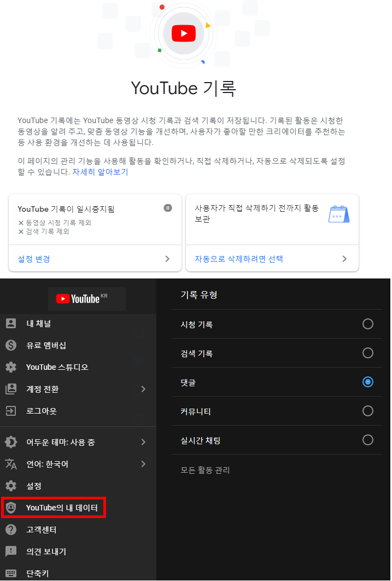The height and width of the screenshot is (581, 392).
Task: Expand the 설정 변경 chevron arrow
Action: click(167, 259)
